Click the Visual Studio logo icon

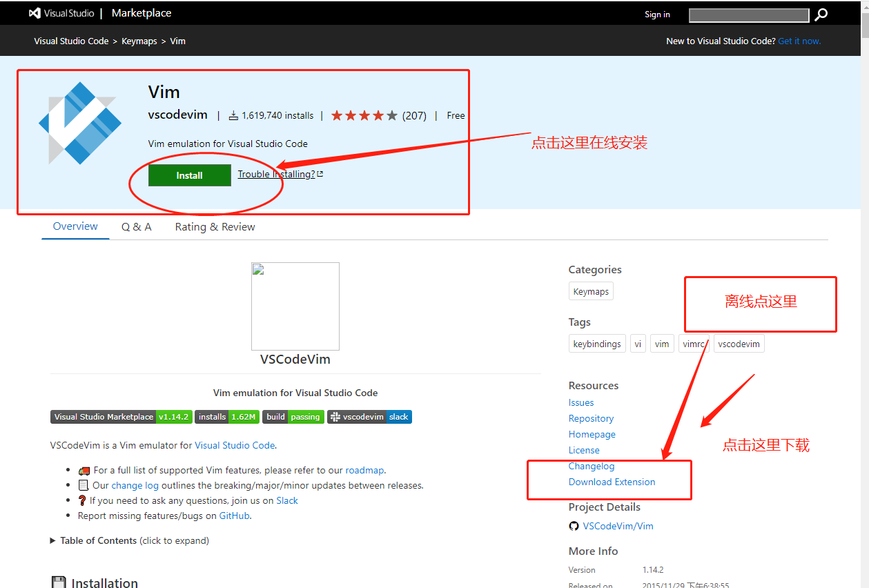coord(35,13)
